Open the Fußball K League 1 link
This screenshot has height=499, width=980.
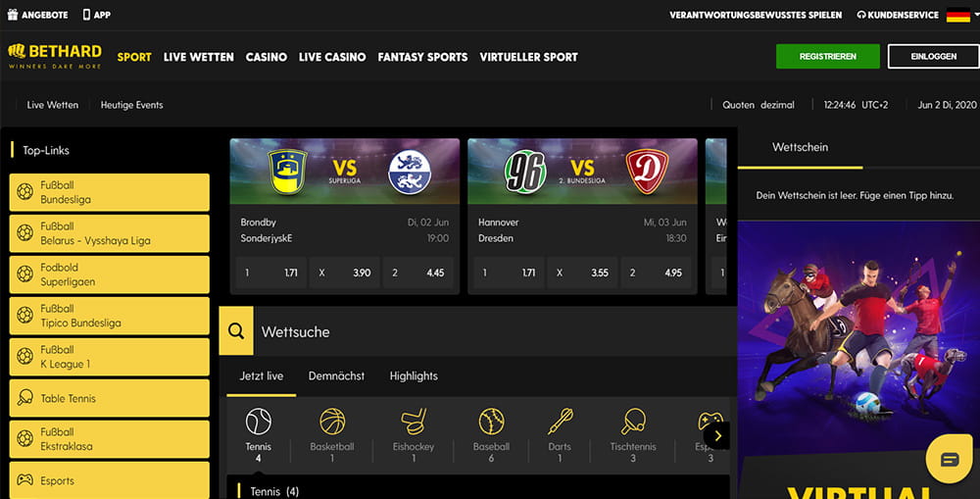110,357
